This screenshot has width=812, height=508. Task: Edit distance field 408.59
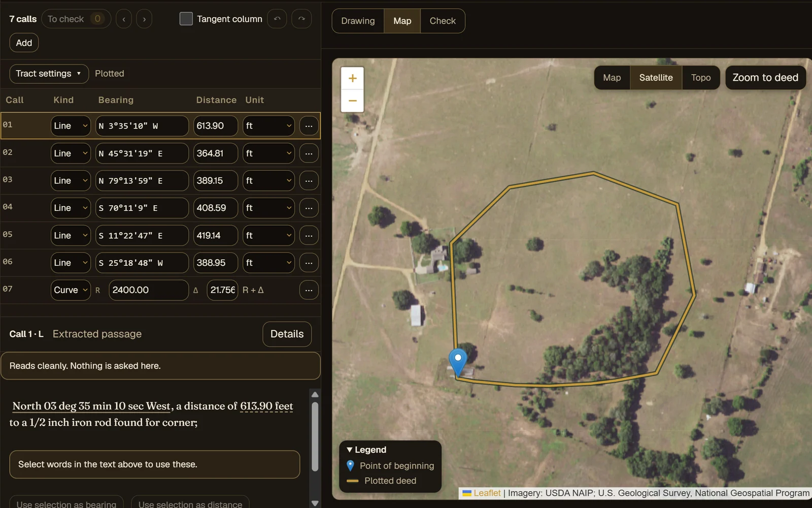click(x=215, y=208)
